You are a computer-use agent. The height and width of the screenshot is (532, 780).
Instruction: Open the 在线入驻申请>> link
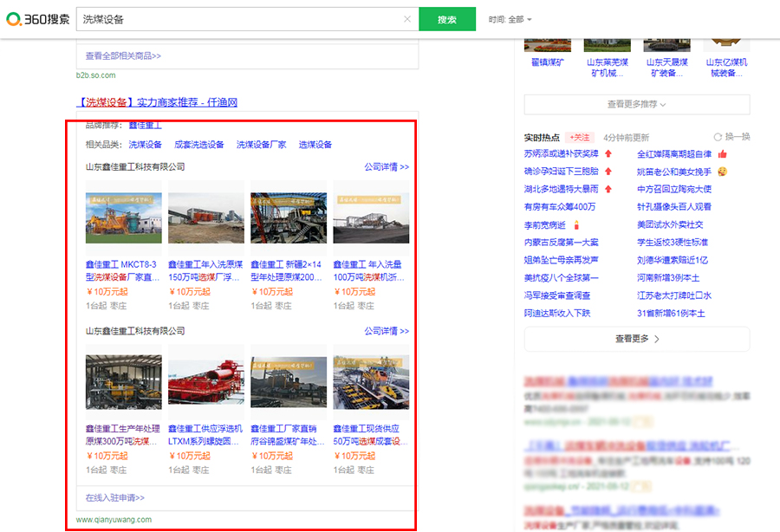tap(115, 497)
